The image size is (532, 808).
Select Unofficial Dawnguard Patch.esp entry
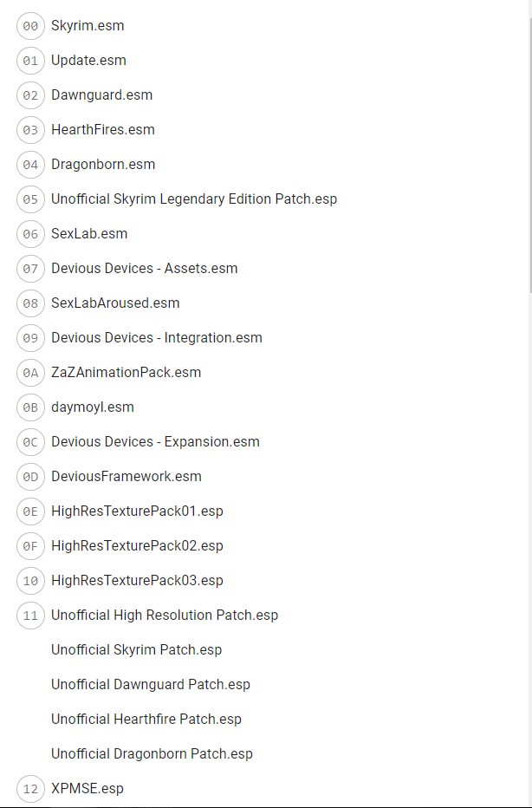(x=151, y=684)
